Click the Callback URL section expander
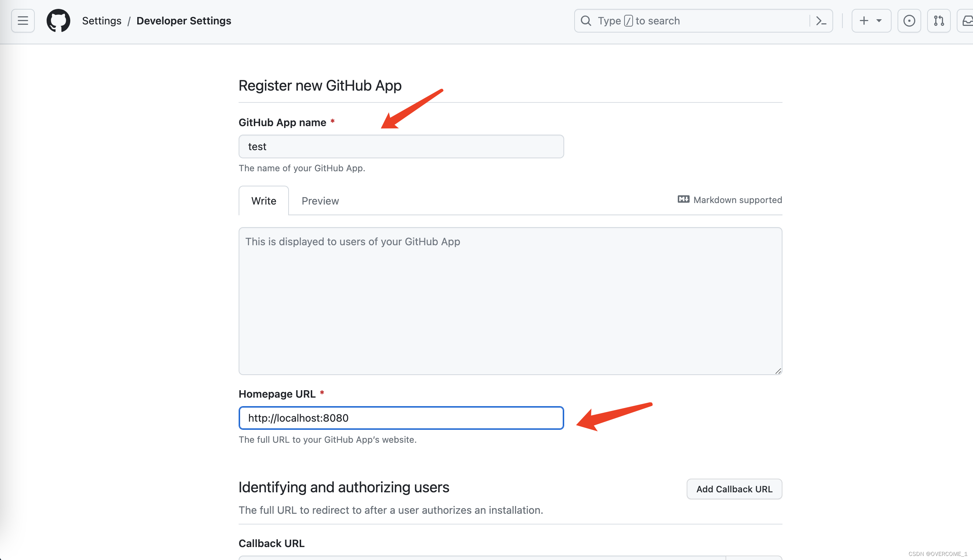This screenshot has width=973, height=560. pos(272,543)
